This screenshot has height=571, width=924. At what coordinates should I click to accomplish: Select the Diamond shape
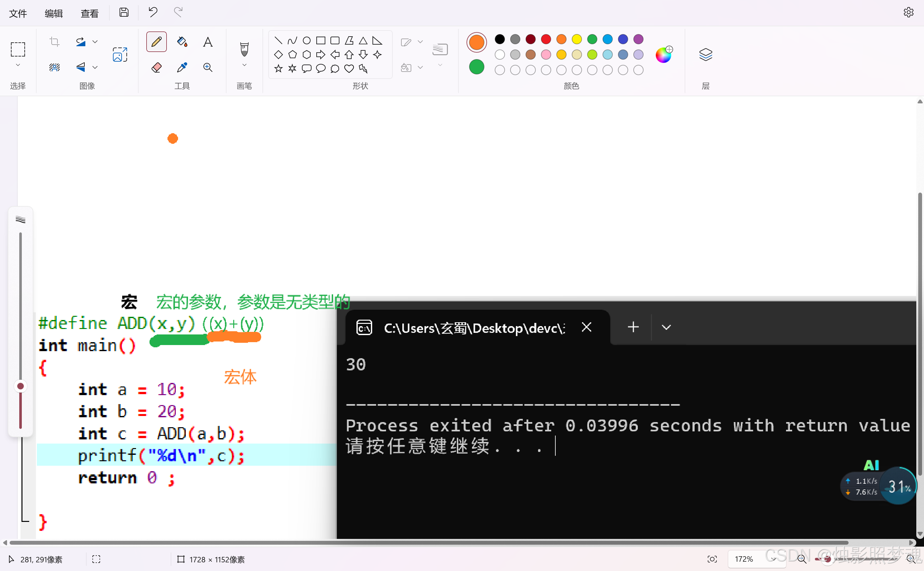coord(278,54)
